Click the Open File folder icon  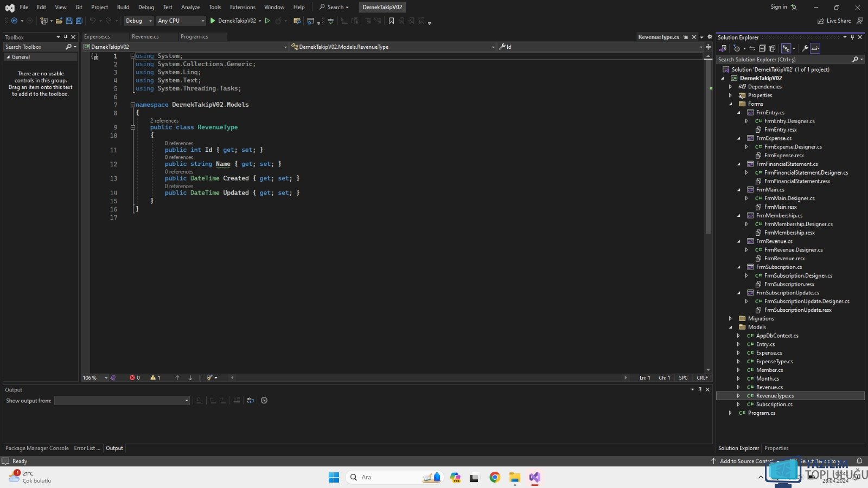click(x=59, y=21)
